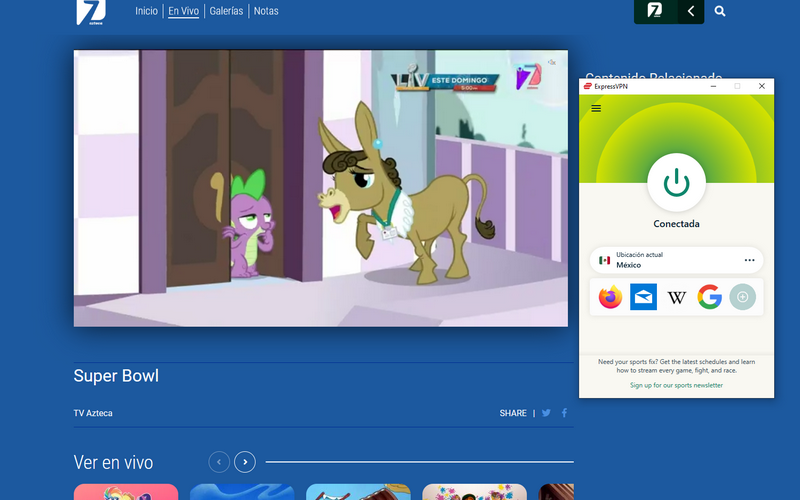The height and width of the screenshot is (500, 800).
Task: Click the SHARE label
Action: (x=513, y=413)
